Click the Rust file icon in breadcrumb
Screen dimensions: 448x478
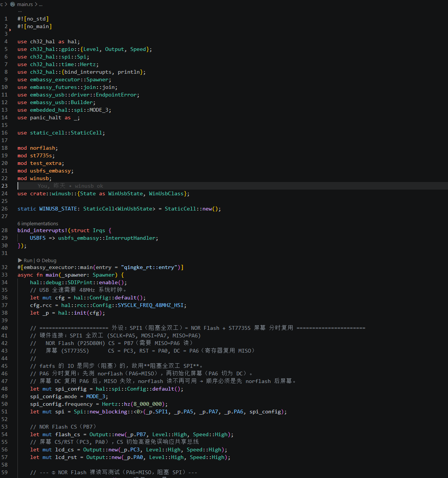coord(13,4)
